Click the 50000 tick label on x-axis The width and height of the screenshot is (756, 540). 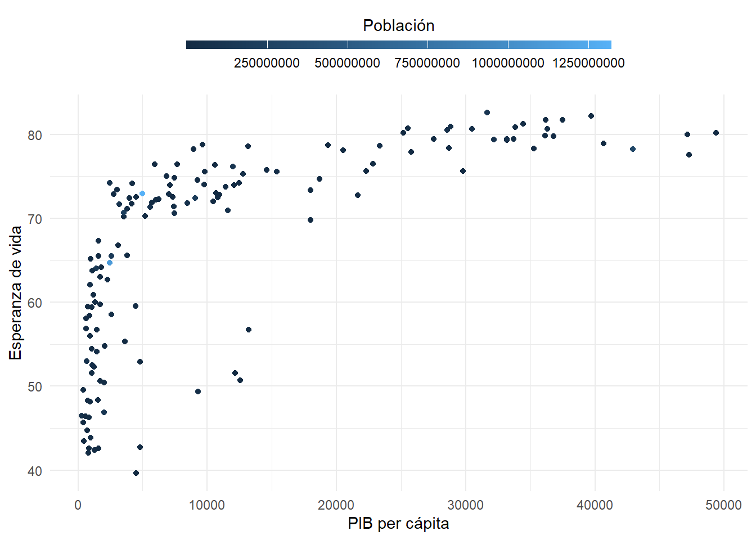[x=723, y=505]
